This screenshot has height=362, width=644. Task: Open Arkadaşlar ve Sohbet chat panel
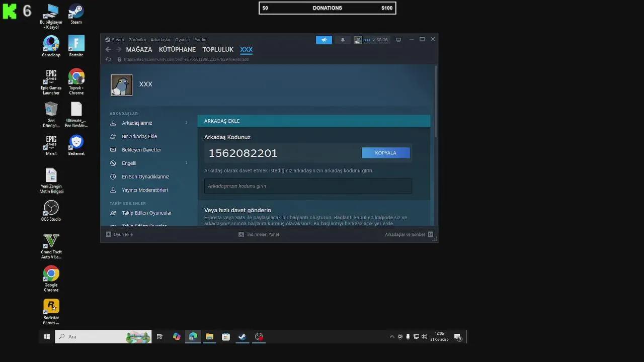point(406,234)
